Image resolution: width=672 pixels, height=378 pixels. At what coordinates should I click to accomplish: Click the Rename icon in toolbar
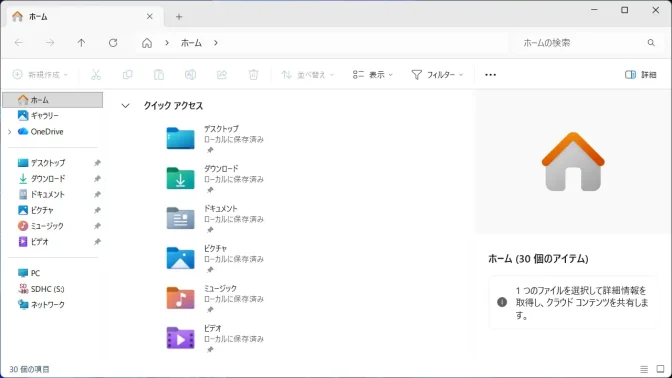[x=190, y=75]
